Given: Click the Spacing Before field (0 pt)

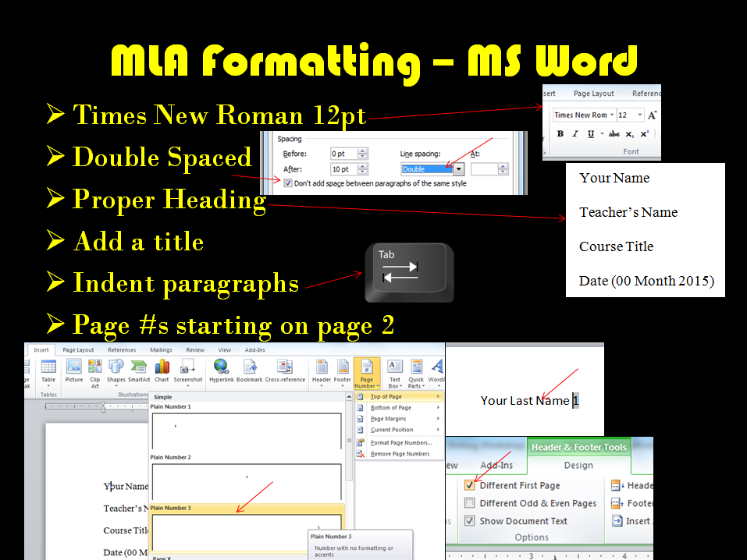Looking at the screenshot, I should 344,154.
